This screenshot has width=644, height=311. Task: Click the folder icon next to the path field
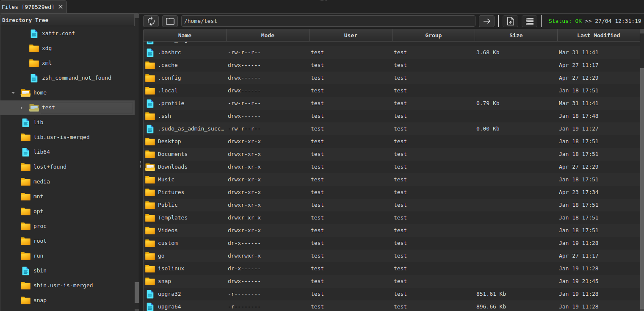tap(170, 21)
